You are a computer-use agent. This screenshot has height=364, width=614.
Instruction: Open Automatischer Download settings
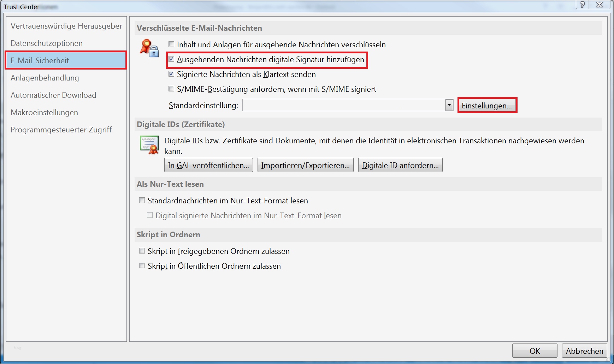(x=53, y=95)
